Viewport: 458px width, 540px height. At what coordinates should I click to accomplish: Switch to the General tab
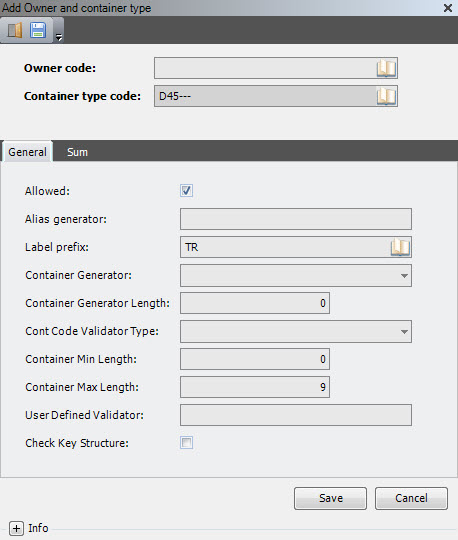point(27,152)
